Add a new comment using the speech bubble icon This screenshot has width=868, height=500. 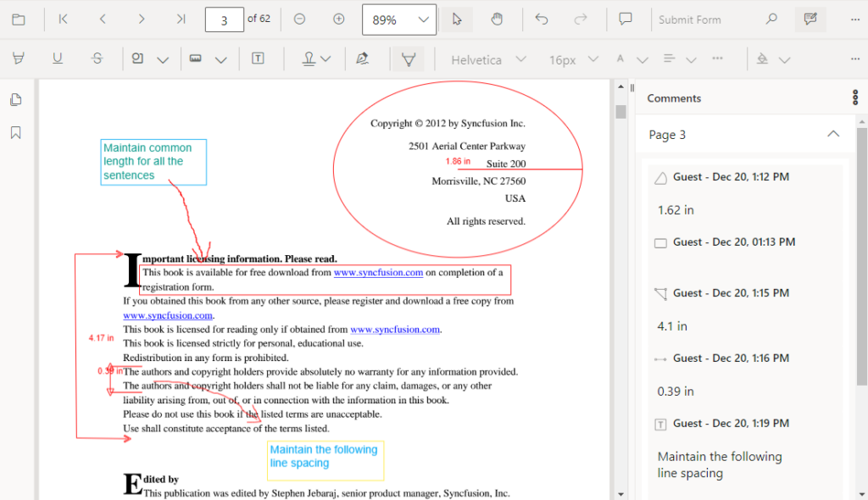point(626,19)
